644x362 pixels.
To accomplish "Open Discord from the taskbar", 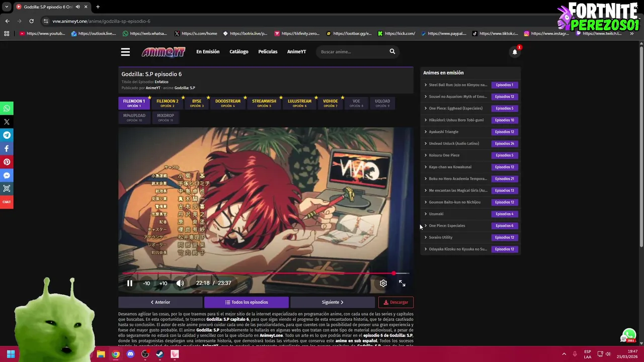I will click(x=130, y=354).
